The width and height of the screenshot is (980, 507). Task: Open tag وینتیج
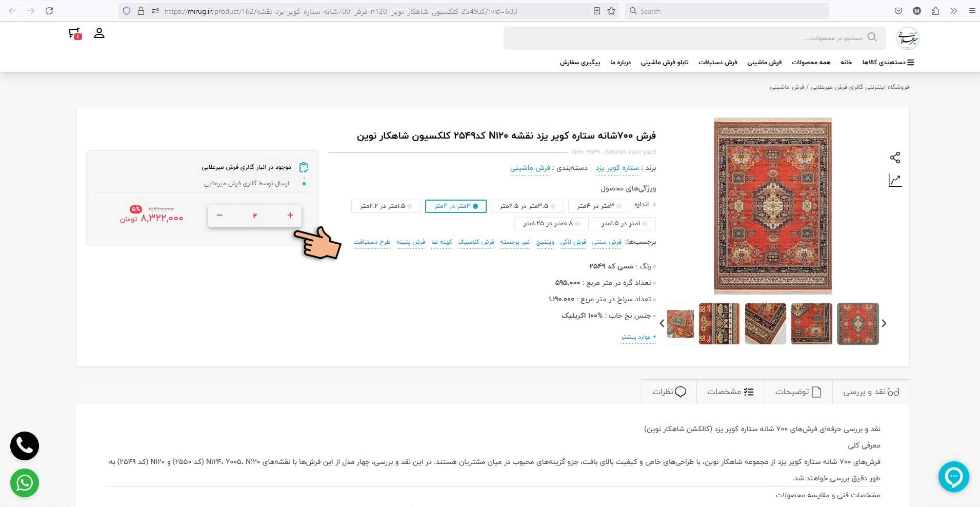(545, 242)
